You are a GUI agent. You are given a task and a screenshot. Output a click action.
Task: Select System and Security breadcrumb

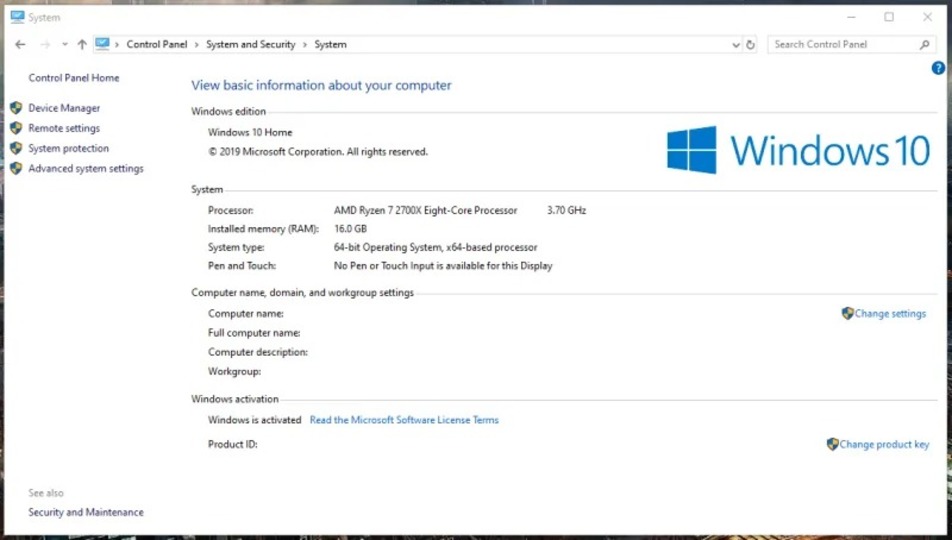(x=251, y=44)
